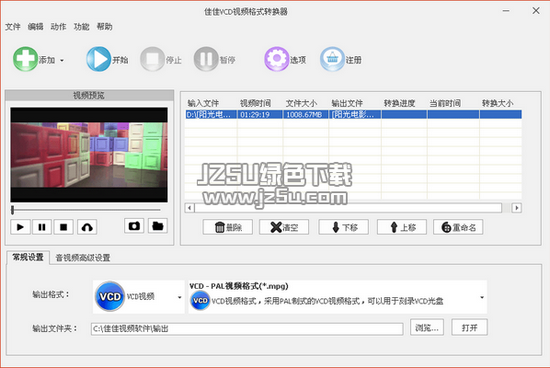Click the 视频时间 column header
This screenshot has height=368, width=550.
pos(255,103)
